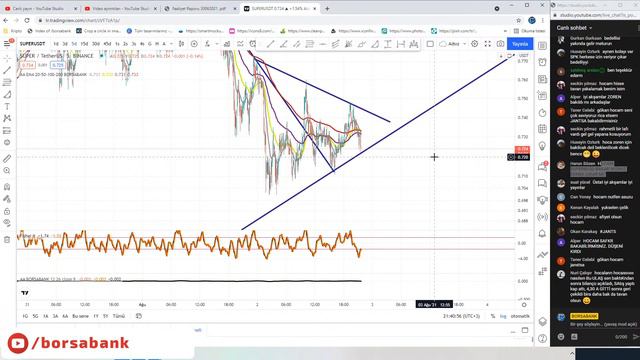
Task: Open calendar panel in right sidebar
Action: coord(542,129)
